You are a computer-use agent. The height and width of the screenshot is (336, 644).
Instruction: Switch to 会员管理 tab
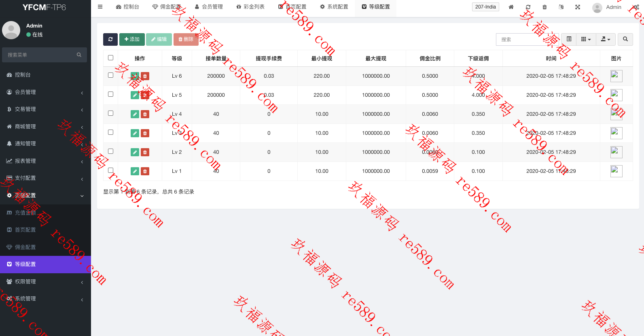209,7
